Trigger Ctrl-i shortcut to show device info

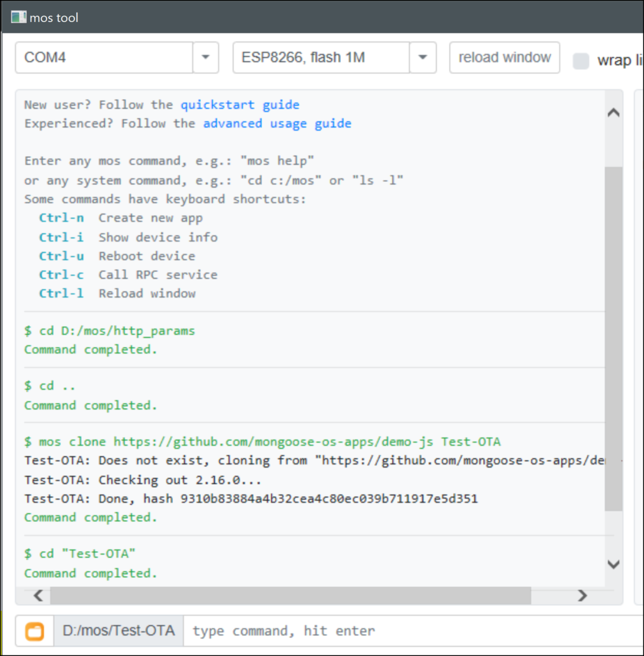[x=61, y=237]
